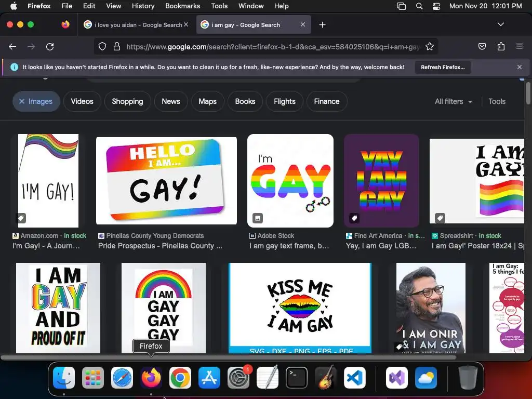Open the 'I am Onir' photo result
Screen dimensions: 532x399
pos(431,308)
